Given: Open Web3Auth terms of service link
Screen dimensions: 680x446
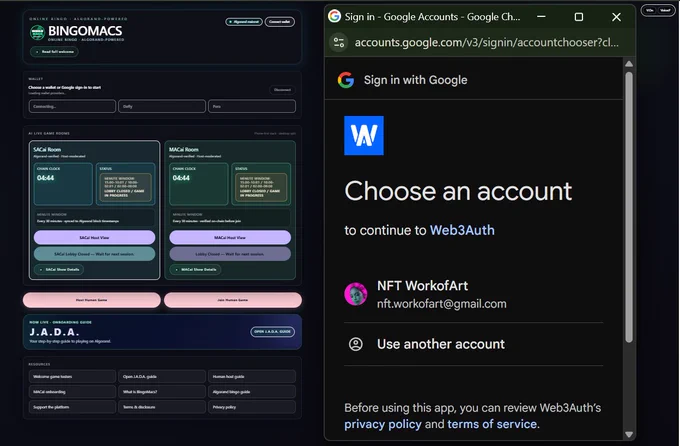Looking at the screenshot, I should [492, 424].
